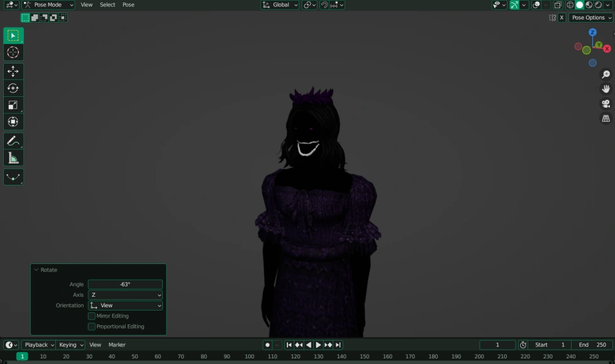Jump to the last frame

(338, 345)
